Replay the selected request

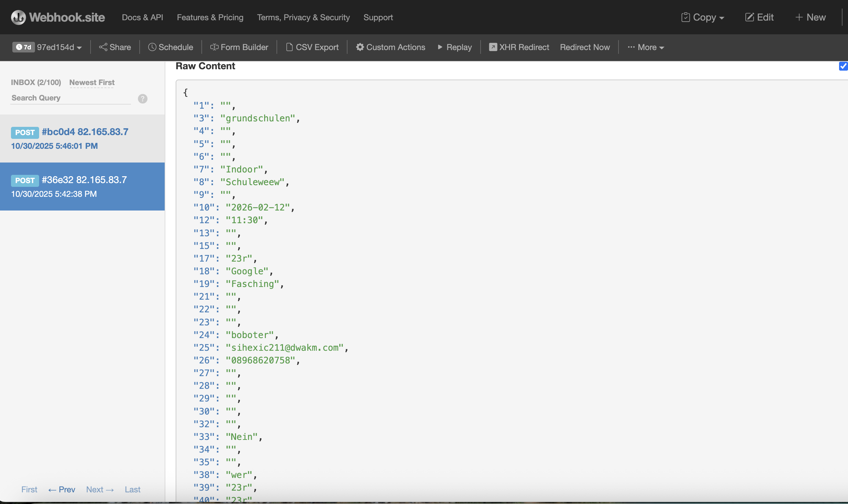tap(454, 47)
